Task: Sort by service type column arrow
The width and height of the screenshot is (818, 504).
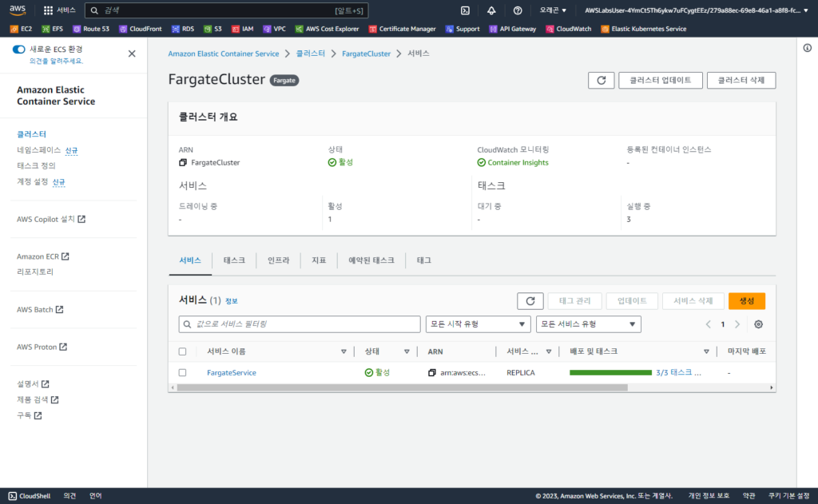Action: click(x=549, y=351)
